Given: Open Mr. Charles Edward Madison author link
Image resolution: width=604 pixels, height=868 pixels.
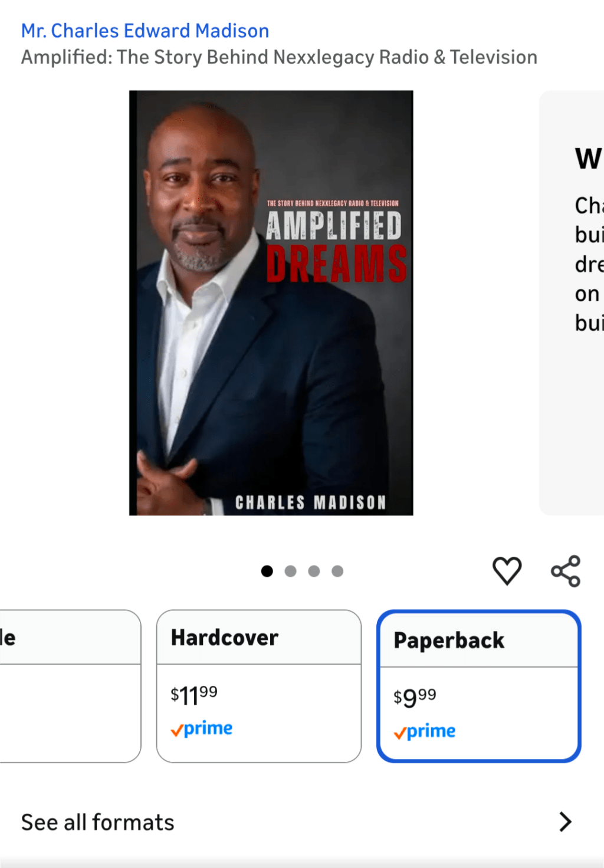Looking at the screenshot, I should click(x=145, y=31).
